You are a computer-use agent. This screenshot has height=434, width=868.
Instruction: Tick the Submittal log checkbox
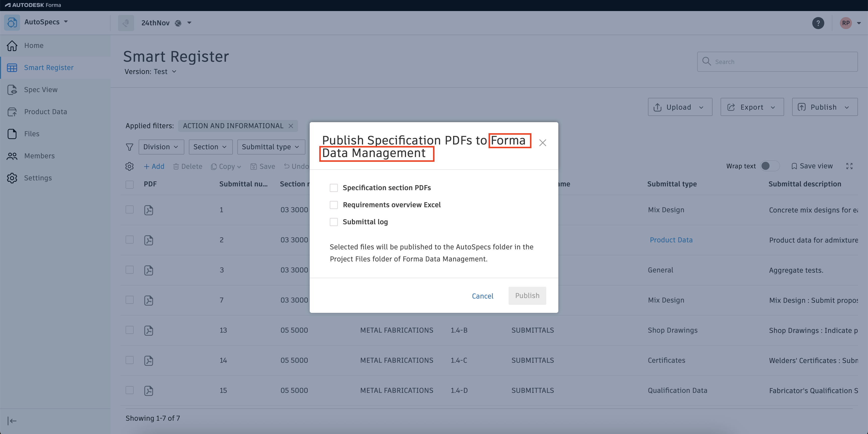point(334,222)
